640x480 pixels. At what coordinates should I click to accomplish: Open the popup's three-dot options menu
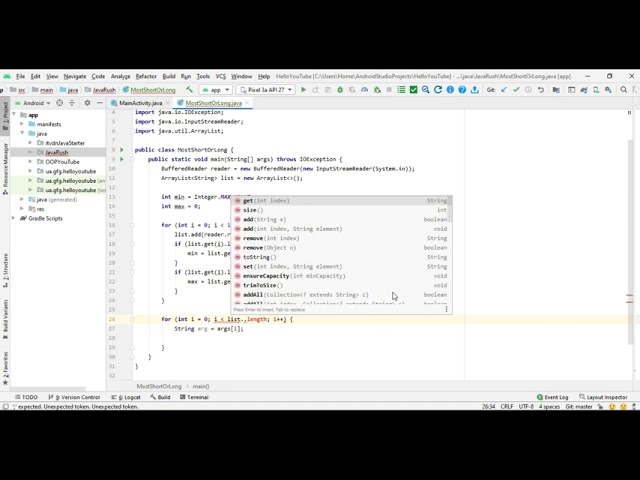coord(446,309)
